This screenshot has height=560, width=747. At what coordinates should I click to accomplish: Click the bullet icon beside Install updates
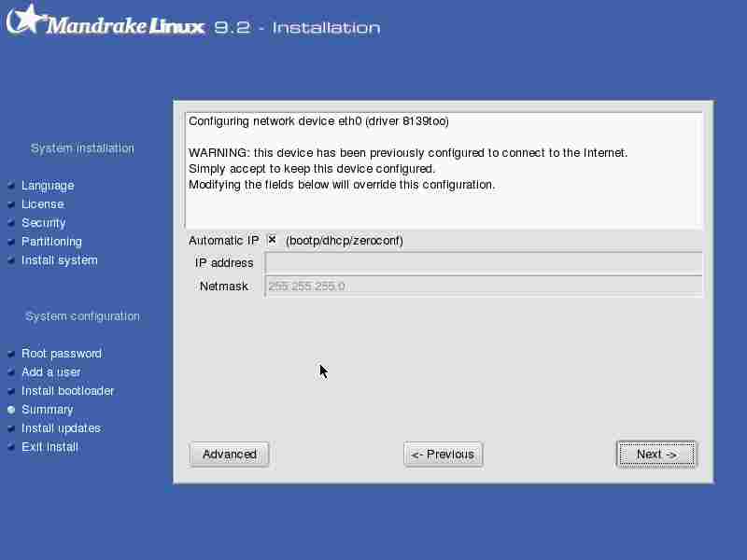coord(11,428)
